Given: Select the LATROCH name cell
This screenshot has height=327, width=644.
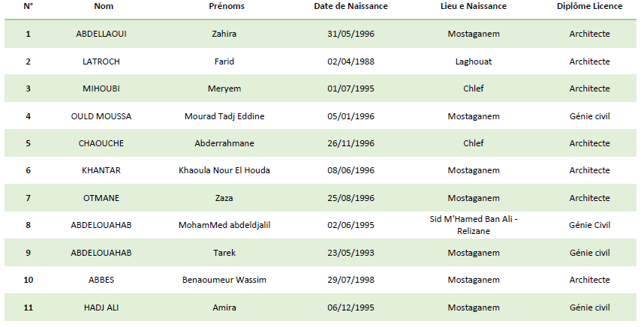Looking at the screenshot, I should click(x=101, y=61).
